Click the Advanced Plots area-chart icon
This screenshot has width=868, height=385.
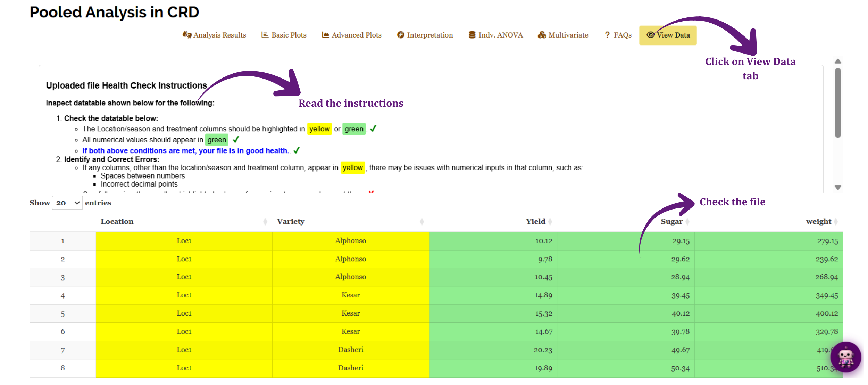325,35
